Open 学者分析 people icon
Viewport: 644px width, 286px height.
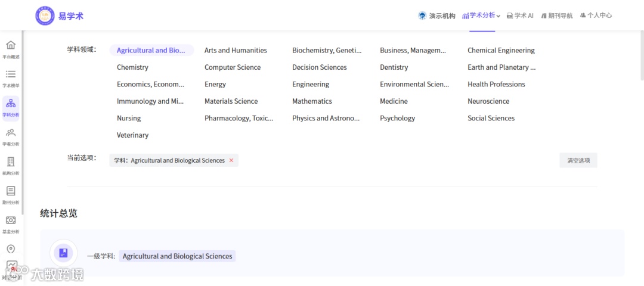coord(11,133)
